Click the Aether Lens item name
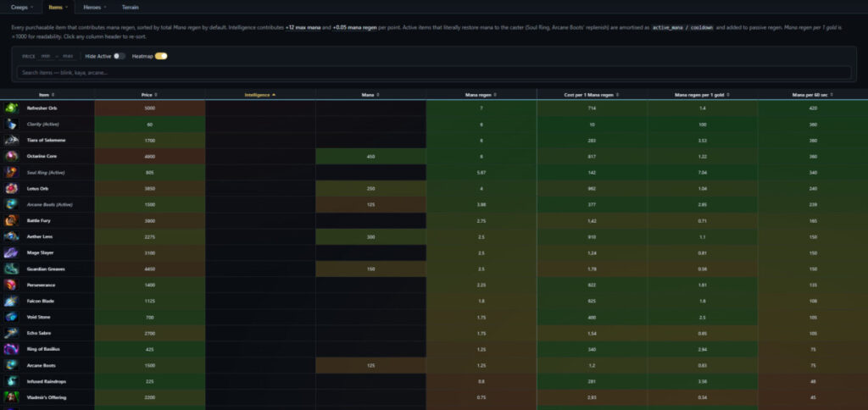 pyautogui.click(x=40, y=236)
